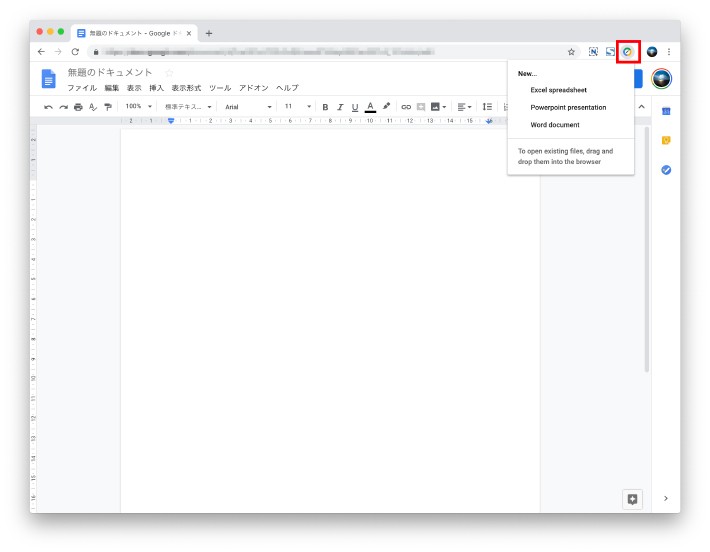Open the font size 11 dropdown
The width and height of the screenshot is (710, 552).
[x=297, y=106]
